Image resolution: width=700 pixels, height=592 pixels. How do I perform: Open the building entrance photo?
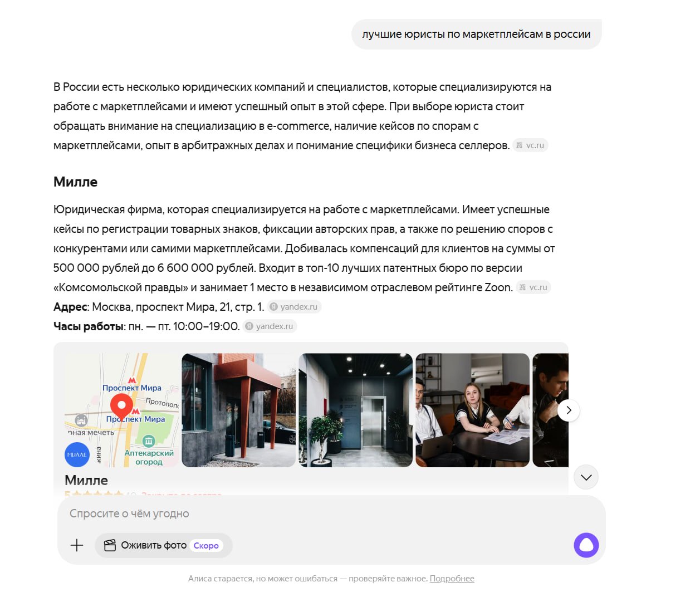[238, 410]
